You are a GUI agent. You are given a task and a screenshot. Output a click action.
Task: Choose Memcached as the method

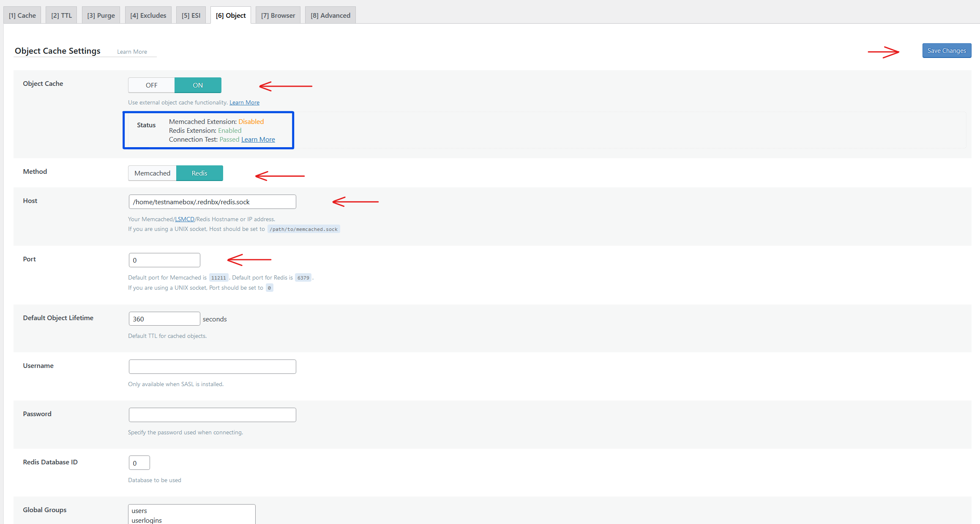(x=152, y=173)
